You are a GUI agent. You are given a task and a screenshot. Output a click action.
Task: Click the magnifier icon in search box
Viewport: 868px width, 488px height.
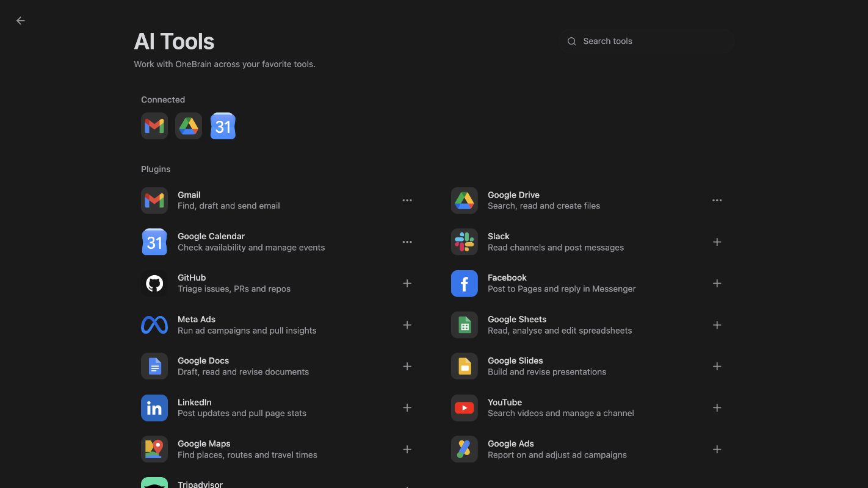pyautogui.click(x=572, y=41)
